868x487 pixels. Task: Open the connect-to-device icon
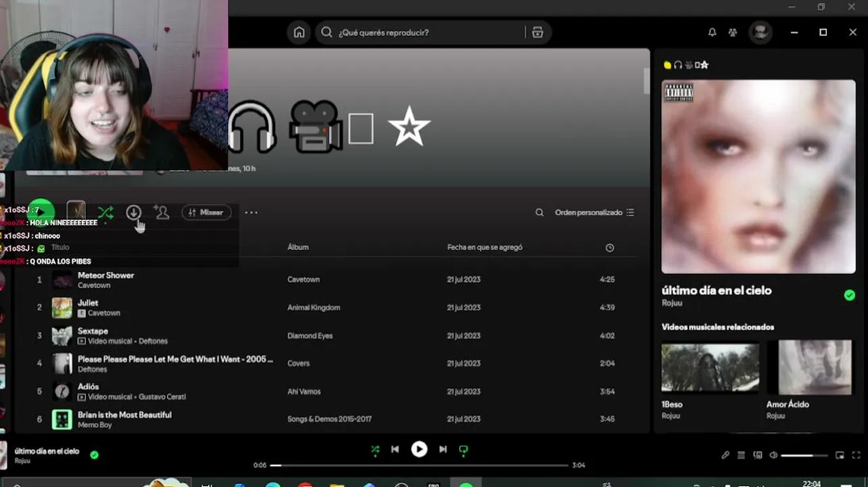tap(757, 455)
